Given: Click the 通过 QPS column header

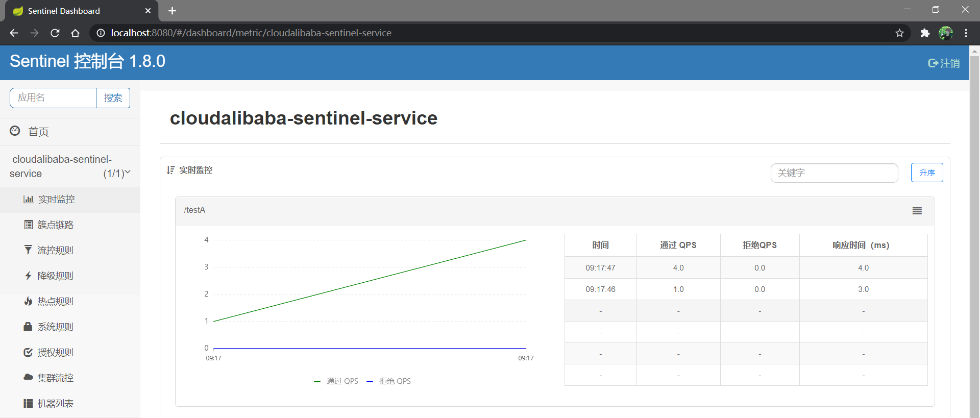Looking at the screenshot, I should tap(678, 245).
